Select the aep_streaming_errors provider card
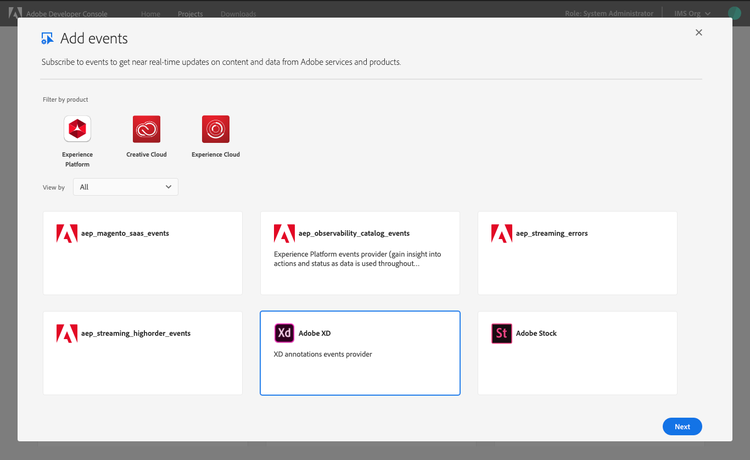Viewport: 750px width, 460px height. tap(577, 253)
